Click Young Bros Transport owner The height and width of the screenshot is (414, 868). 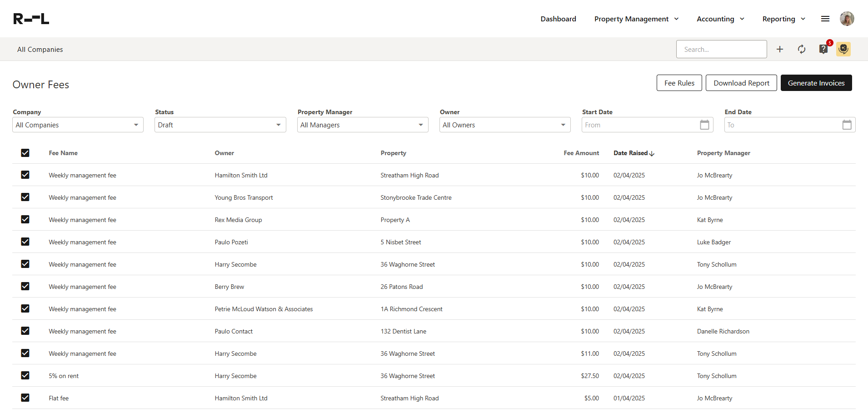point(244,197)
